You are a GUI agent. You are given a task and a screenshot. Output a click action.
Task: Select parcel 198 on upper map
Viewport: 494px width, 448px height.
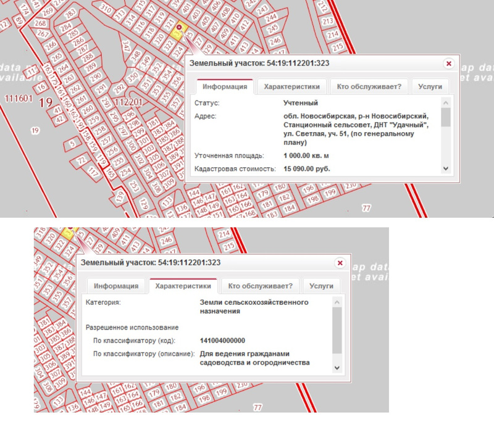pyautogui.click(x=313, y=199)
